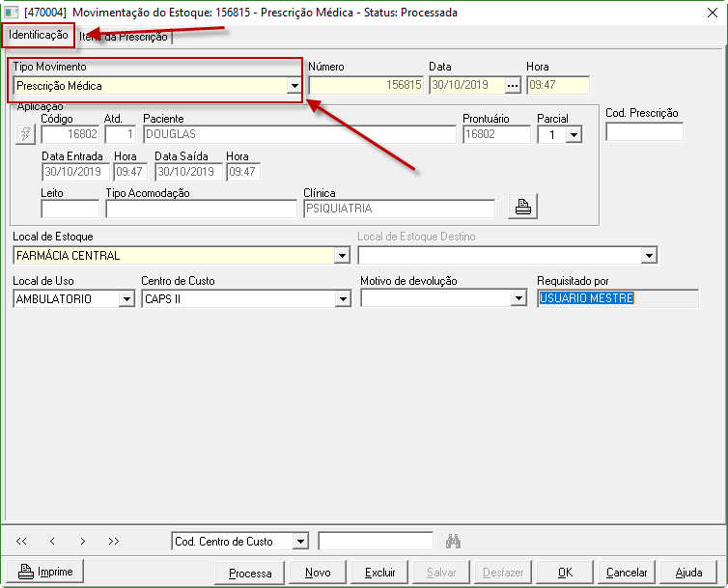Screen dimensions: 728x588
Task: Click the Número field showing 156815
Action: coord(366,86)
